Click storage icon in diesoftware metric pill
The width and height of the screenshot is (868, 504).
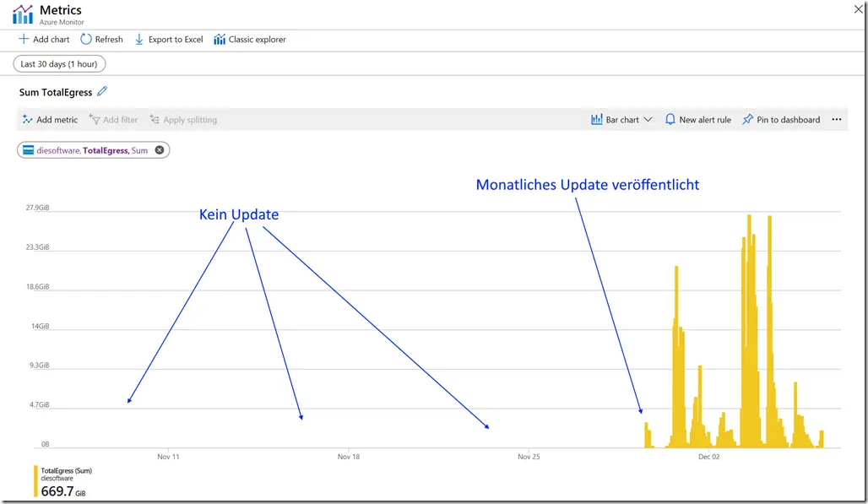[x=28, y=150]
